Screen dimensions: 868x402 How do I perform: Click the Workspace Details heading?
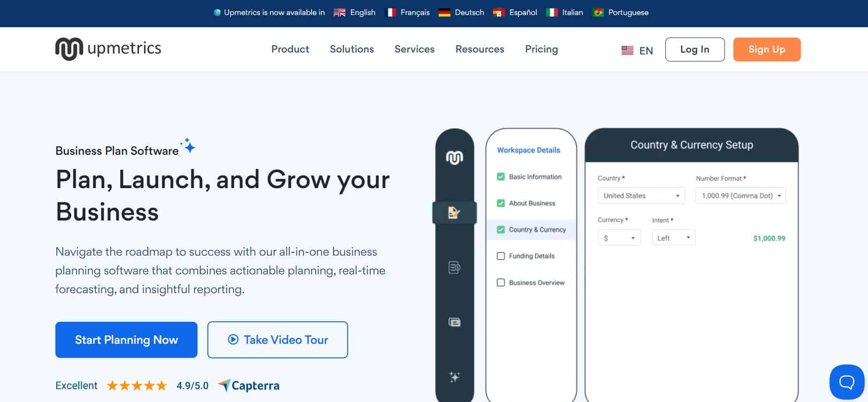click(x=528, y=150)
